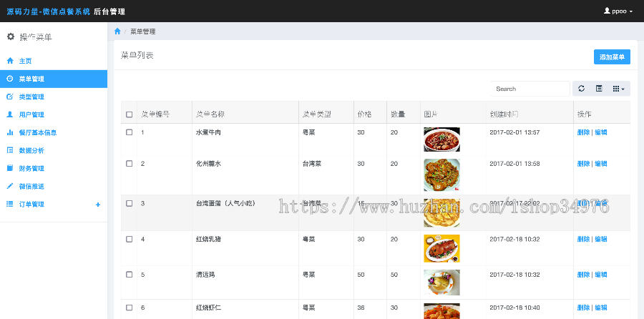Viewport: 644px width, 319px height.
Task: Open the 化州糖水 dish thumbnail
Action: point(441,175)
